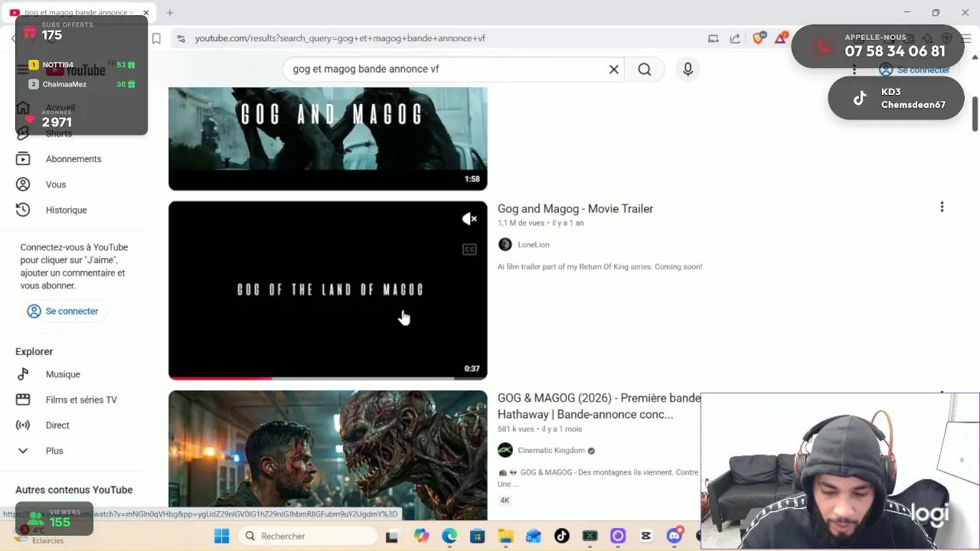Click the share page icon in the address bar
The height and width of the screenshot is (551, 980).
click(x=735, y=38)
